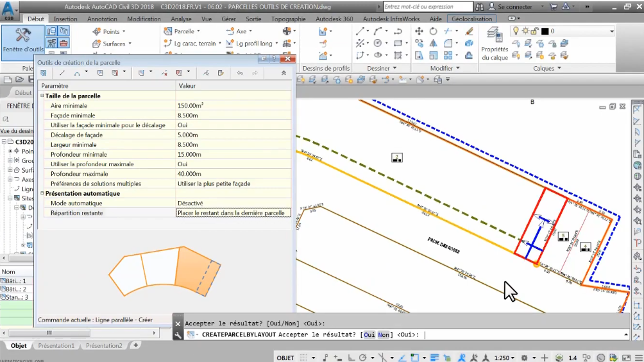
Task: Open the layer selection dropdown showing 0
Action: point(611,31)
